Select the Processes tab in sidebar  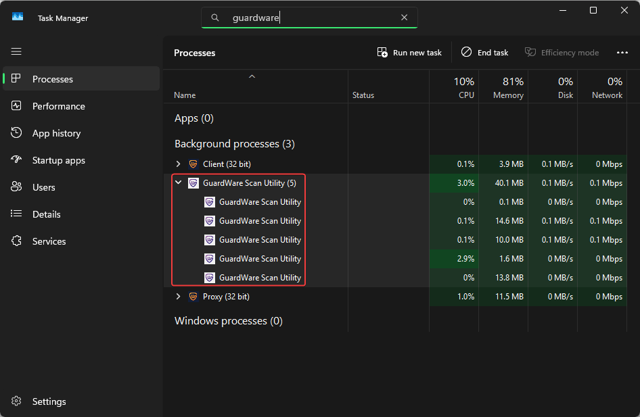point(52,79)
